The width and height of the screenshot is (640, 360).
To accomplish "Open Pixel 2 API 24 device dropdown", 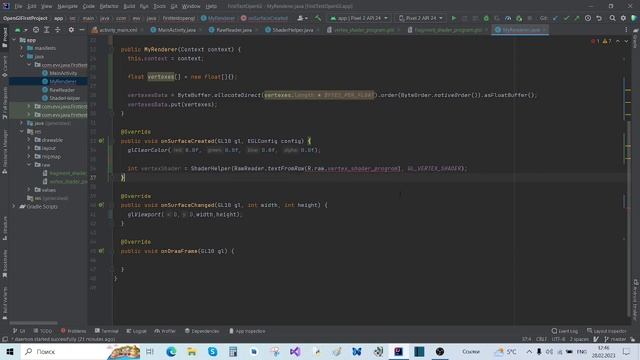I will pos(420,18).
